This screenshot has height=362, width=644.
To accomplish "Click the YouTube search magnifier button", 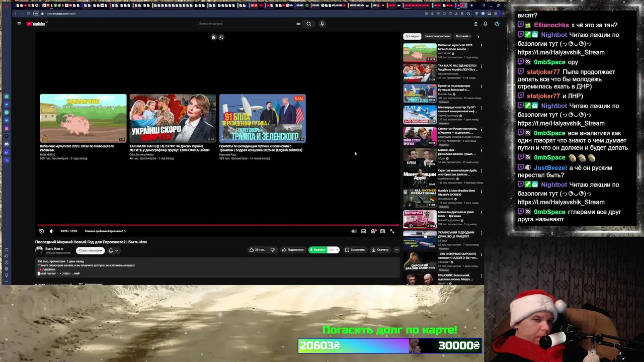I will click(309, 24).
